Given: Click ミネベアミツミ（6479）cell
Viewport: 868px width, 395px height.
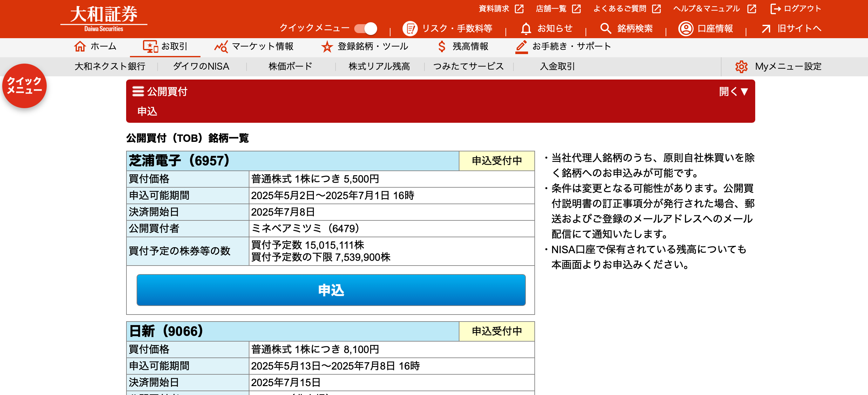Looking at the screenshot, I should point(391,229).
